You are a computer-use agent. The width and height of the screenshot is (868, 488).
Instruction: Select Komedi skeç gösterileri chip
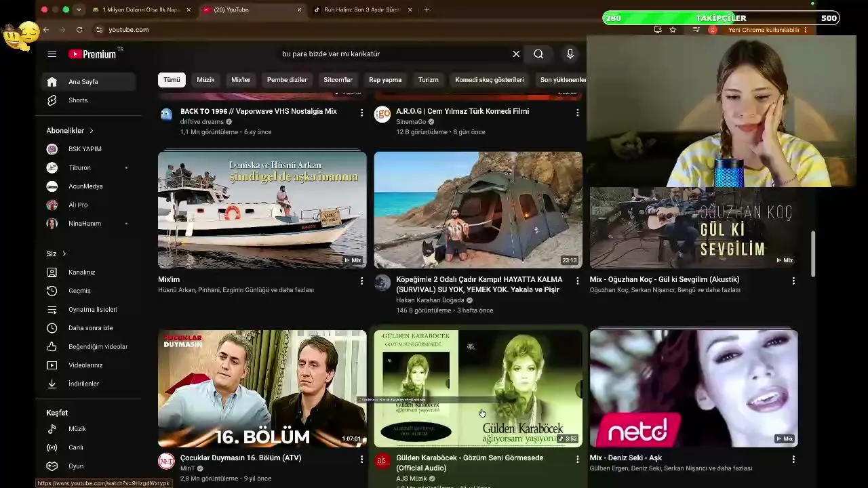(x=490, y=80)
